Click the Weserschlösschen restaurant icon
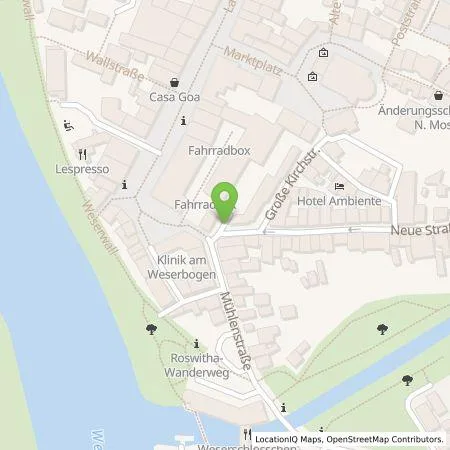The image size is (450, 450). pyautogui.click(x=247, y=434)
